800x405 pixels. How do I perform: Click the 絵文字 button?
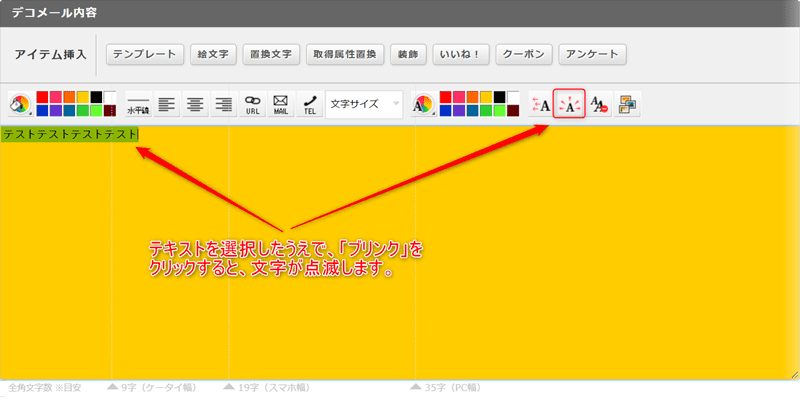(x=213, y=54)
